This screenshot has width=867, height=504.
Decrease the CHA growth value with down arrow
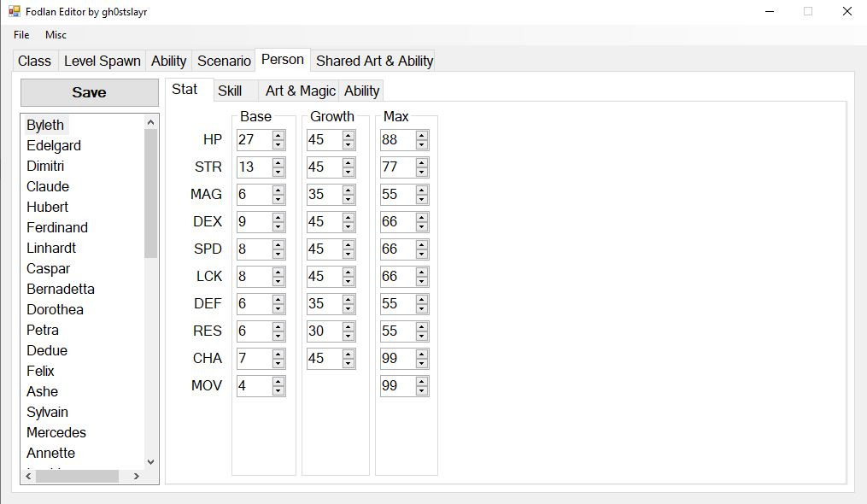tap(349, 363)
